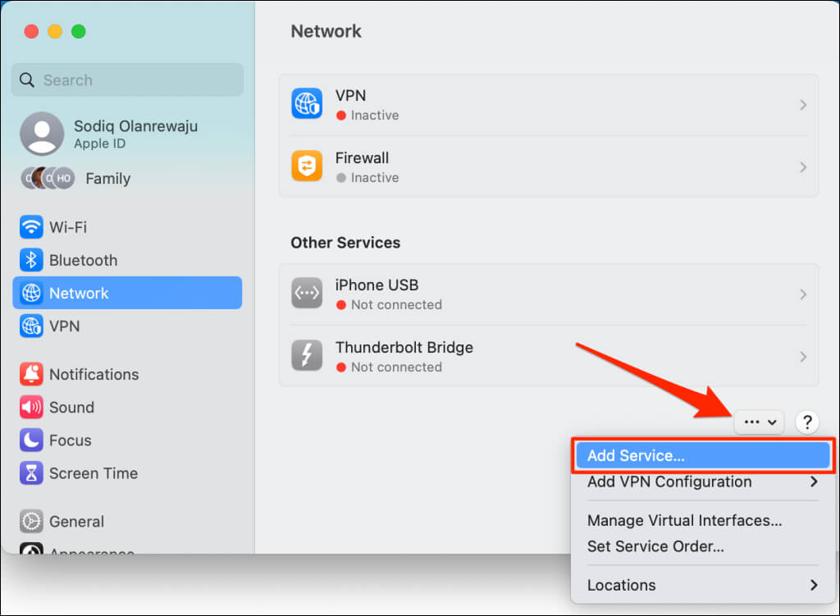Open the ellipsis more-options dropdown
The width and height of the screenshot is (840, 616).
(760, 422)
